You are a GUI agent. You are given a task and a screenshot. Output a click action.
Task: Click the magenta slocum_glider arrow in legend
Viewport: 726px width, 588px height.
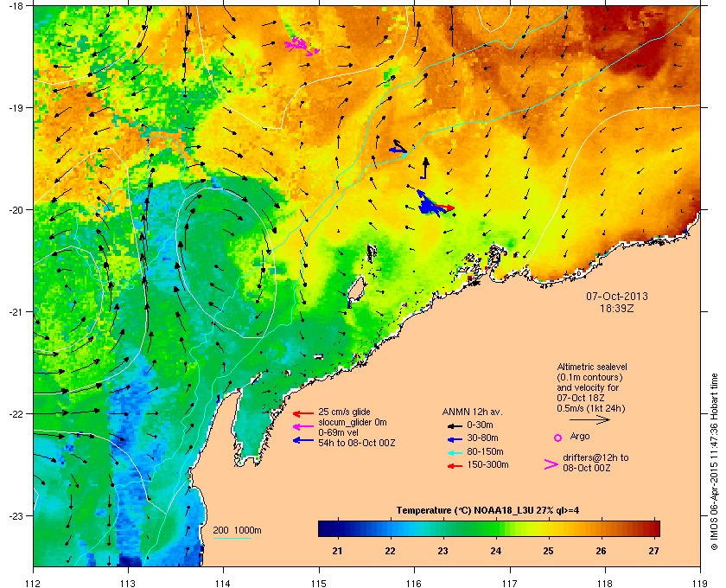[303, 427]
